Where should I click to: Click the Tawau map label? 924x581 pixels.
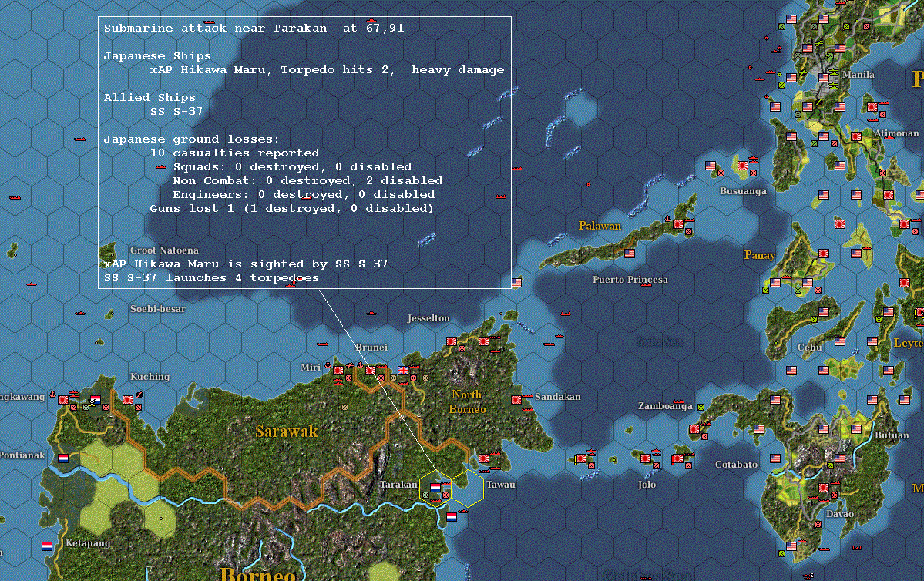click(x=500, y=485)
